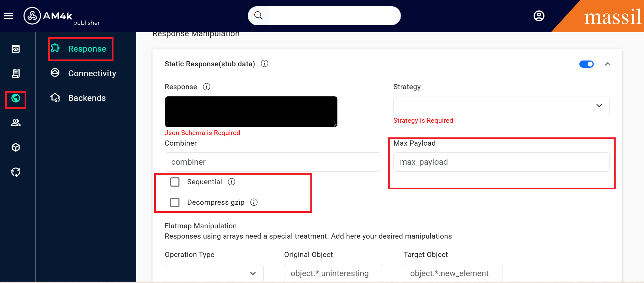Click the globe icon in sidebar

[x=16, y=98]
